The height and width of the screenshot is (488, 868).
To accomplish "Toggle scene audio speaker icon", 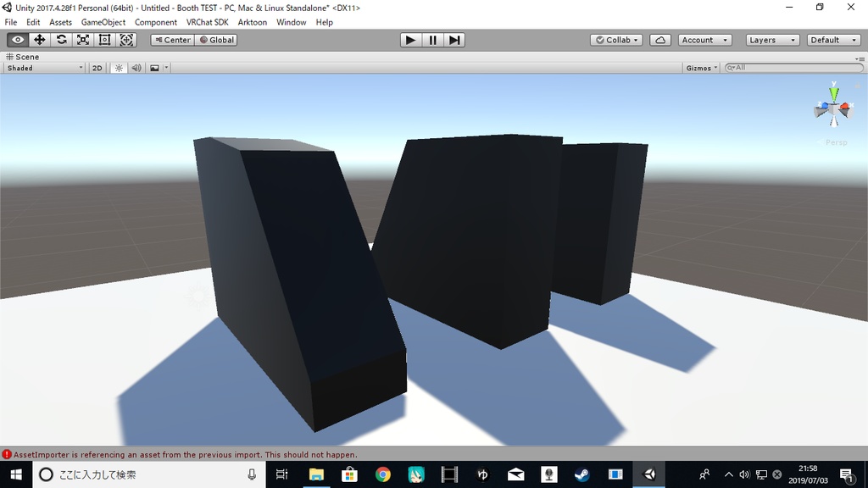I will pyautogui.click(x=136, y=68).
